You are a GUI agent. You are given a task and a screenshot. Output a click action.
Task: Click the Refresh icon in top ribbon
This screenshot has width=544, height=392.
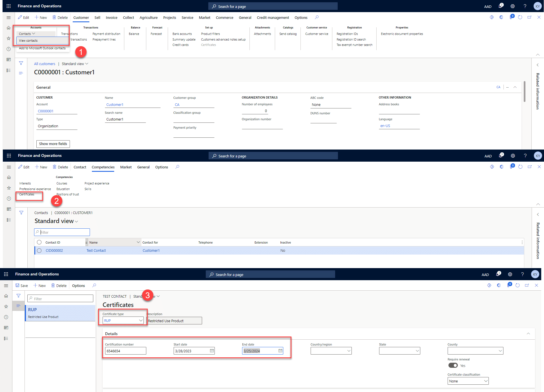click(520, 17)
